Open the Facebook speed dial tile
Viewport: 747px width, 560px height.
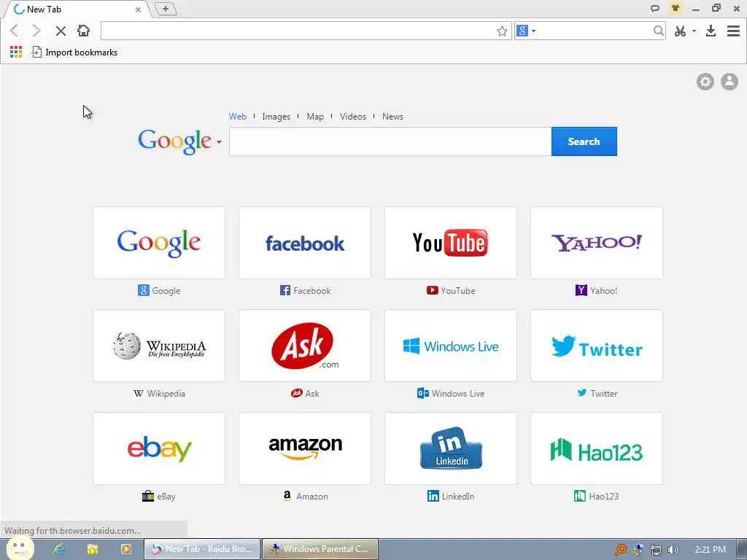(305, 243)
